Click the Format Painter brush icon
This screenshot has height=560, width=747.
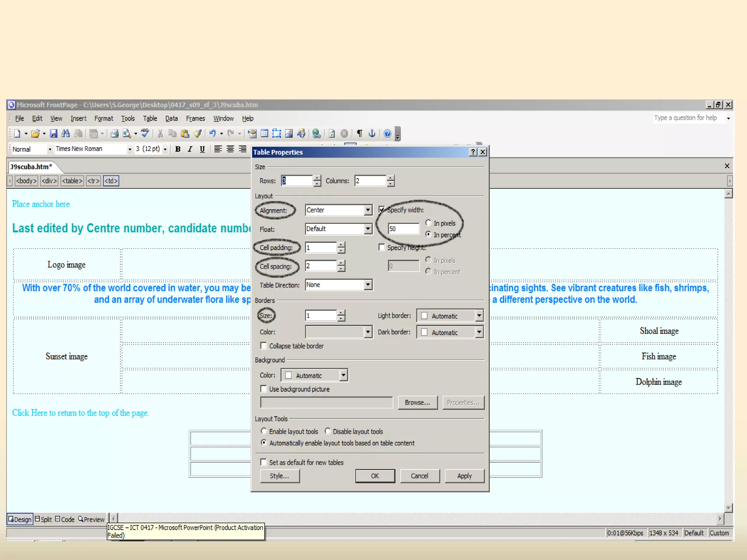point(198,133)
